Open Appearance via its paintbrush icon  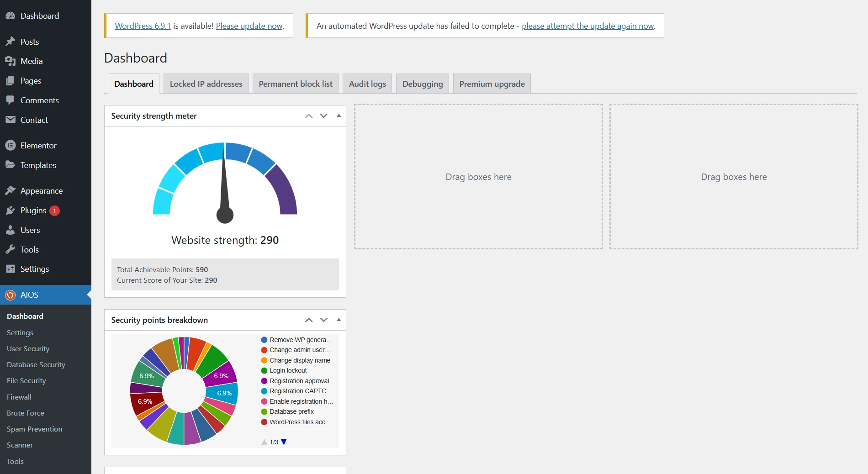click(x=10, y=190)
